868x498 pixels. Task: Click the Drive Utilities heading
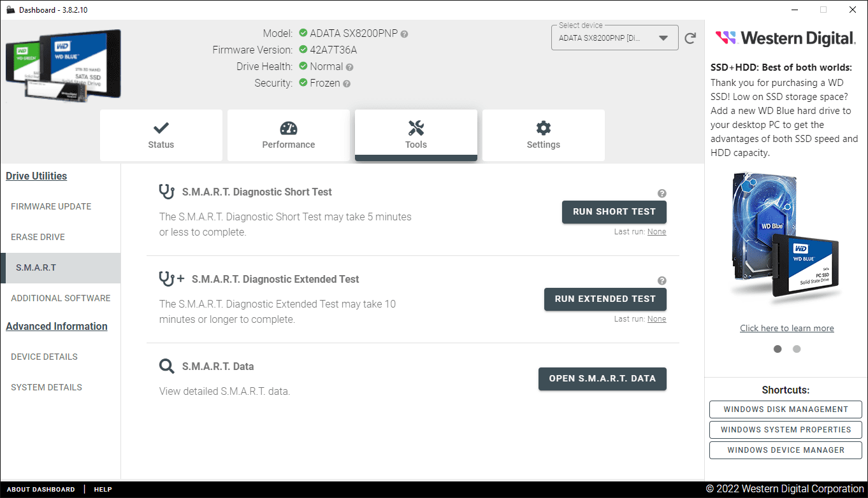(36, 176)
